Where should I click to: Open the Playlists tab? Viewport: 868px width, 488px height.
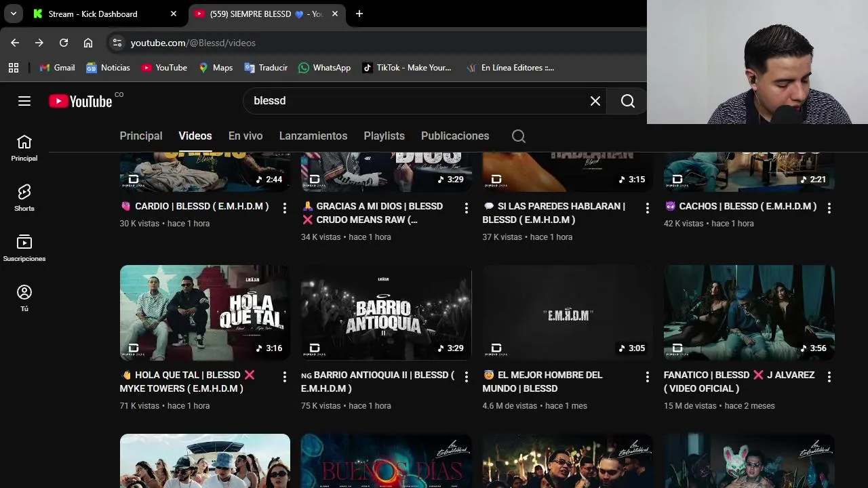tap(384, 136)
